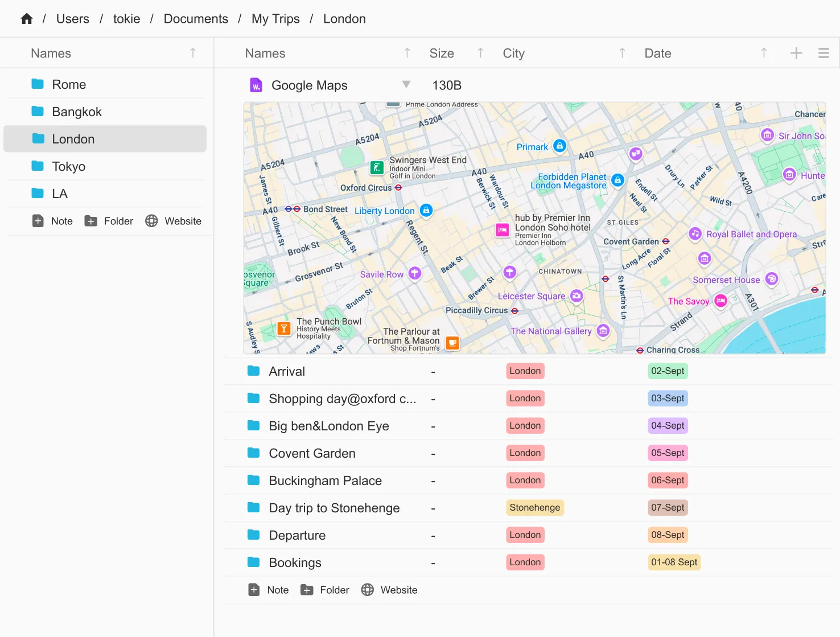Click the plus icon to add column
This screenshot has width=840, height=637.
coord(796,53)
